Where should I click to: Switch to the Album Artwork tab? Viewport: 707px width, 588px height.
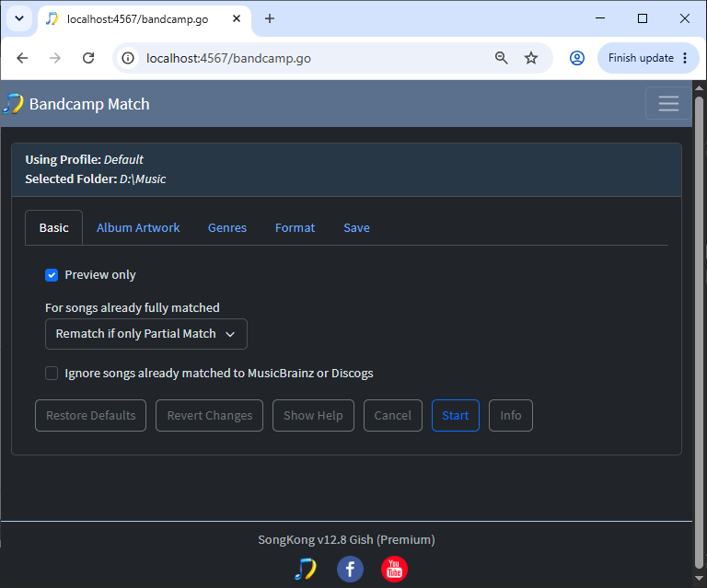coord(138,228)
